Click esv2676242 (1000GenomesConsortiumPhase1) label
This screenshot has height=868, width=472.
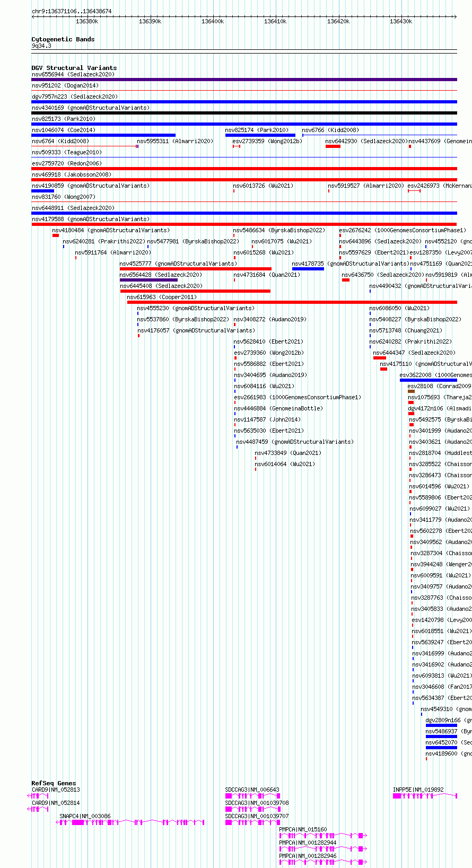tap(403, 230)
